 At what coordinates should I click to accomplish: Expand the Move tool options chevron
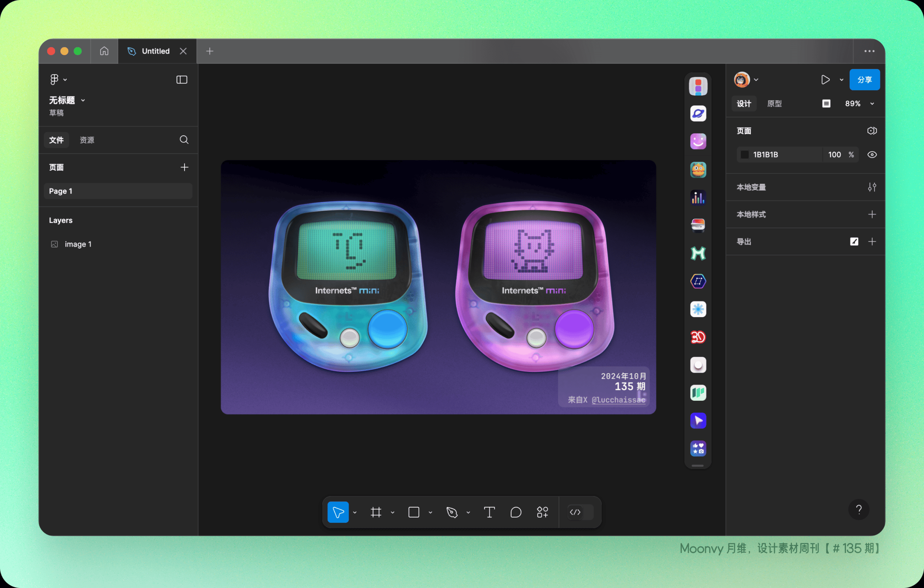354,513
